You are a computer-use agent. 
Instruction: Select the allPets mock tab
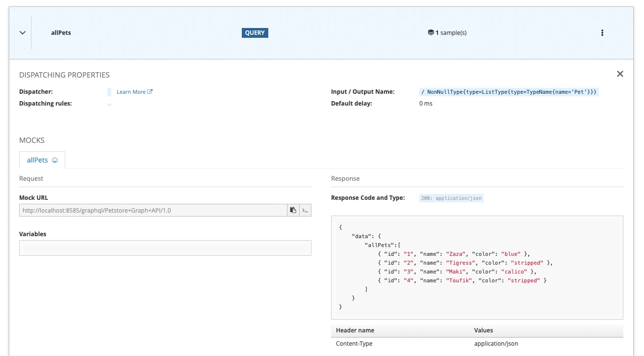coord(38,161)
